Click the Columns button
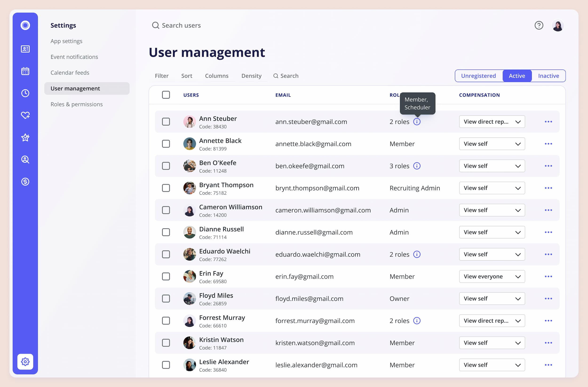The image size is (588, 387). click(x=216, y=76)
